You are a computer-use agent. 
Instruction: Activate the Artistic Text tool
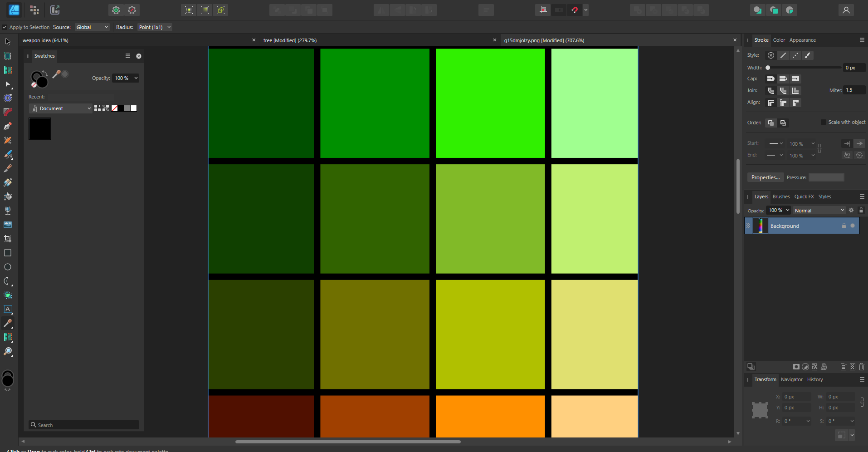[x=8, y=309]
